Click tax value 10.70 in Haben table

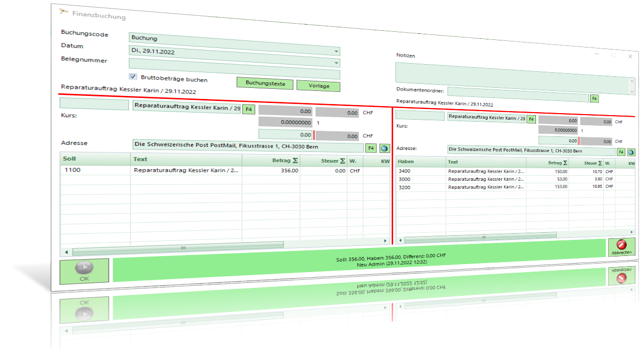[597, 172]
